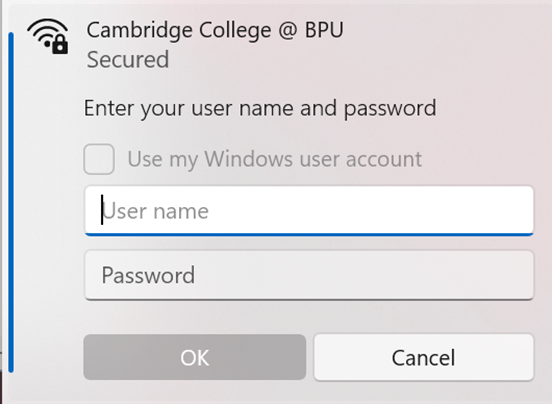
Task: Confirm credentials with the OK button
Action: [x=195, y=357]
